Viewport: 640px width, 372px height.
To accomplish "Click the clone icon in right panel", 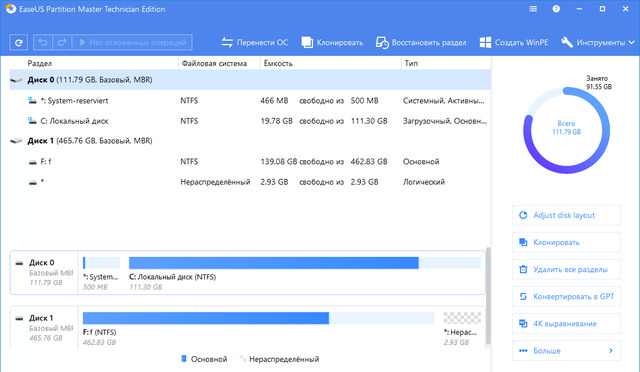I will (523, 242).
